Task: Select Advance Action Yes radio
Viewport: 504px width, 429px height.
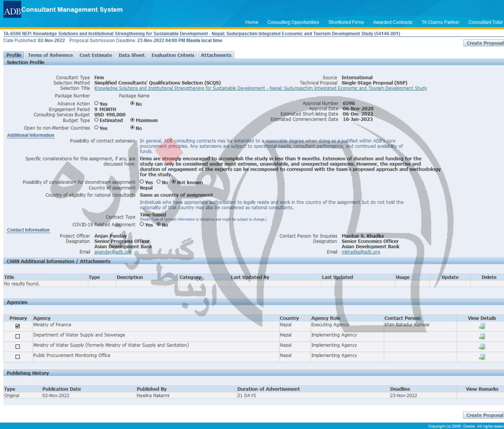Action: coord(96,103)
